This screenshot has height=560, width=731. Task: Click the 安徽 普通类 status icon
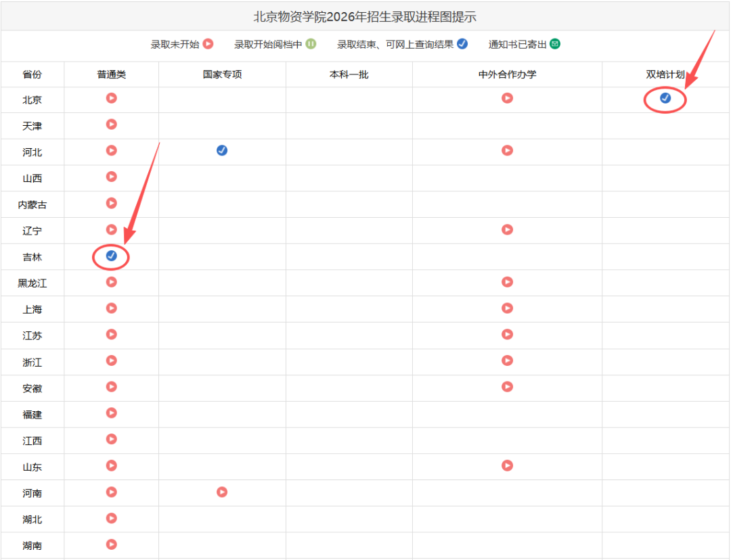[112, 387]
